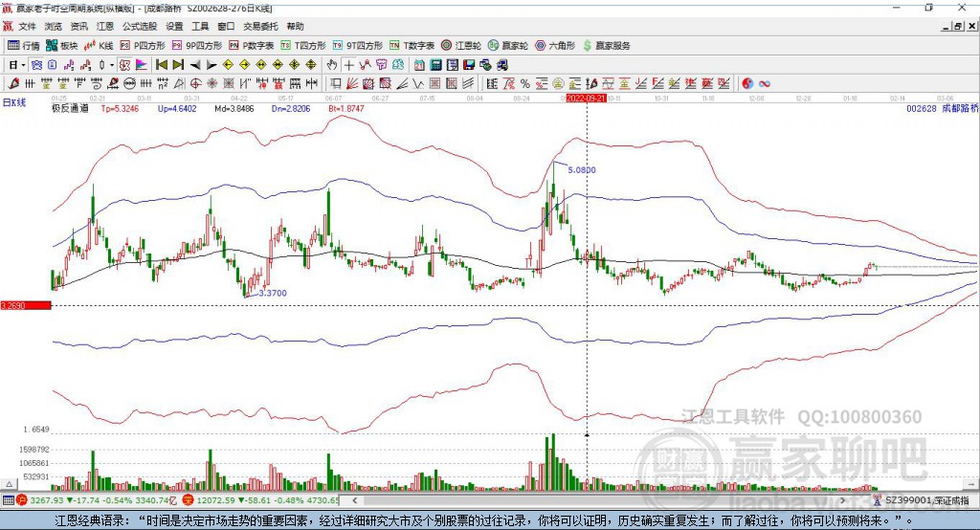Open the 帮助 menu
This screenshot has width=980, height=530.
(295, 26)
